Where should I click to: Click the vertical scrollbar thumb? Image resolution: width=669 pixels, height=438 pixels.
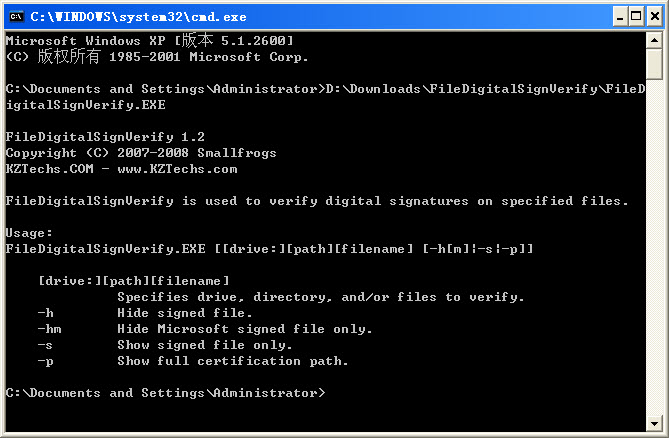[x=654, y=64]
